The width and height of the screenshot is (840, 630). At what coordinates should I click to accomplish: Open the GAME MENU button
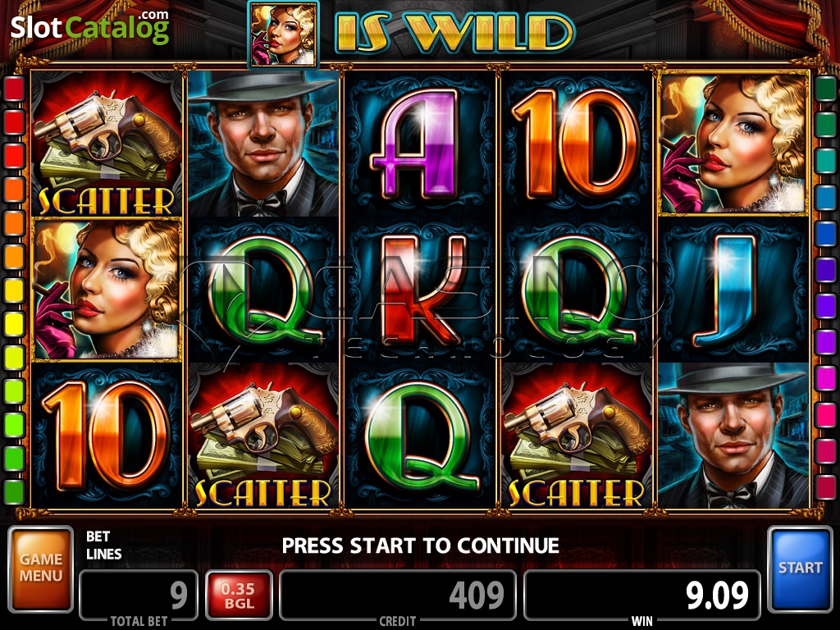(41, 569)
